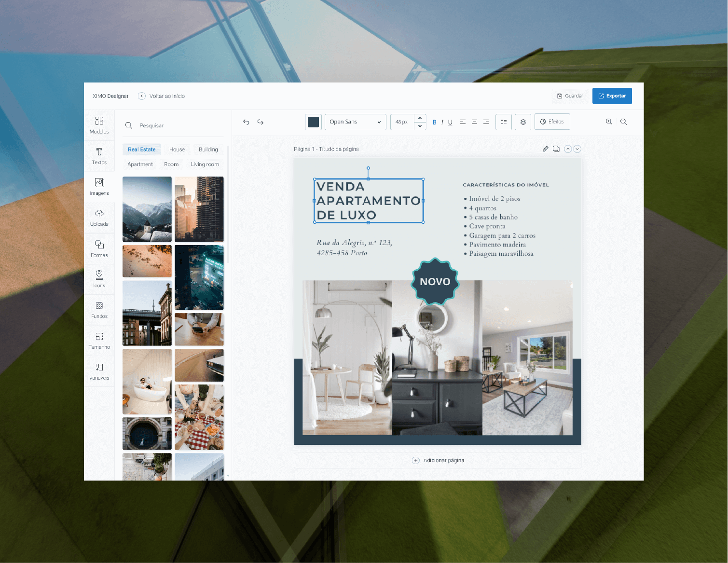Click the undo arrow icon
Screen dimensions: 728x563
coord(246,122)
